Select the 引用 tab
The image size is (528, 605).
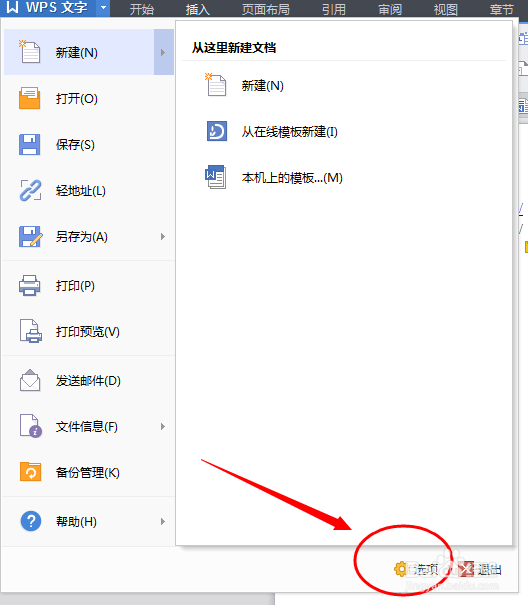coord(334,9)
